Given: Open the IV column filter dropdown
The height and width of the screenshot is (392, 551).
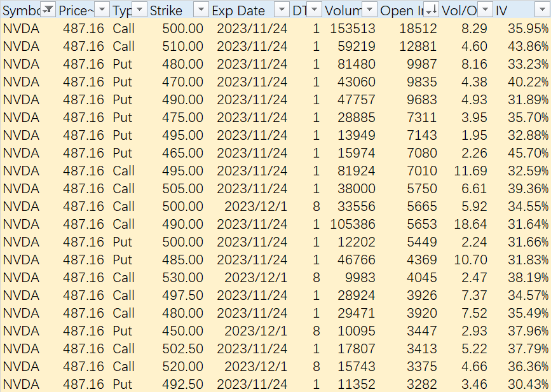Looking at the screenshot, I should coord(542,10).
